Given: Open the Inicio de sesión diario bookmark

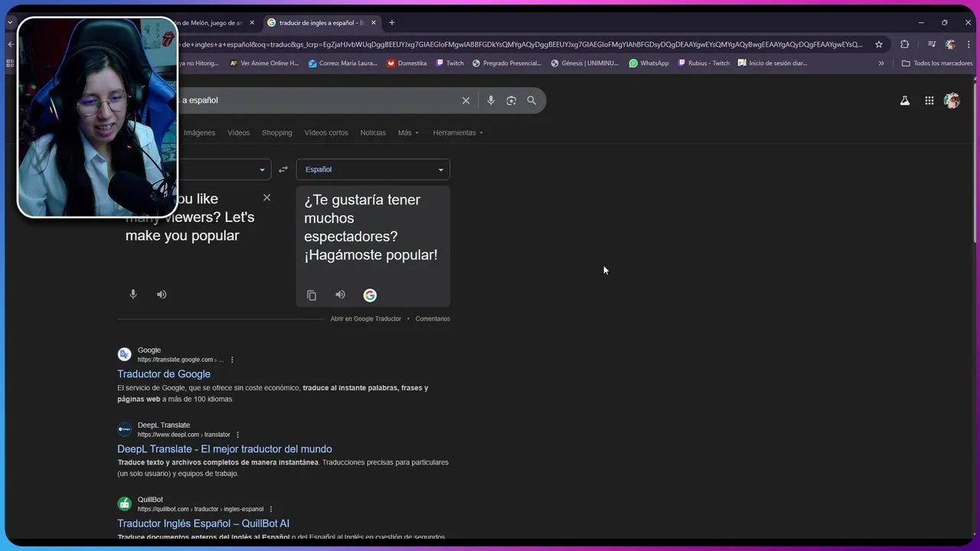Looking at the screenshot, I should pyautogui.click(x=773, y=63).
